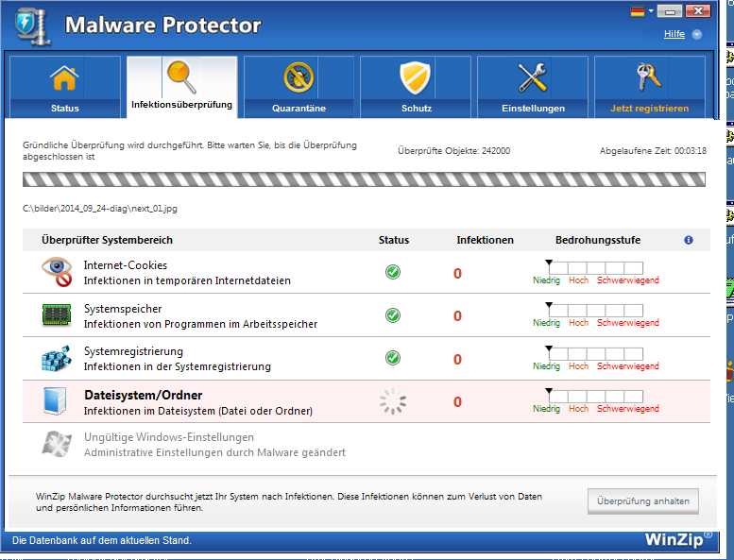Click the round icon next to Hilfe

696,35
